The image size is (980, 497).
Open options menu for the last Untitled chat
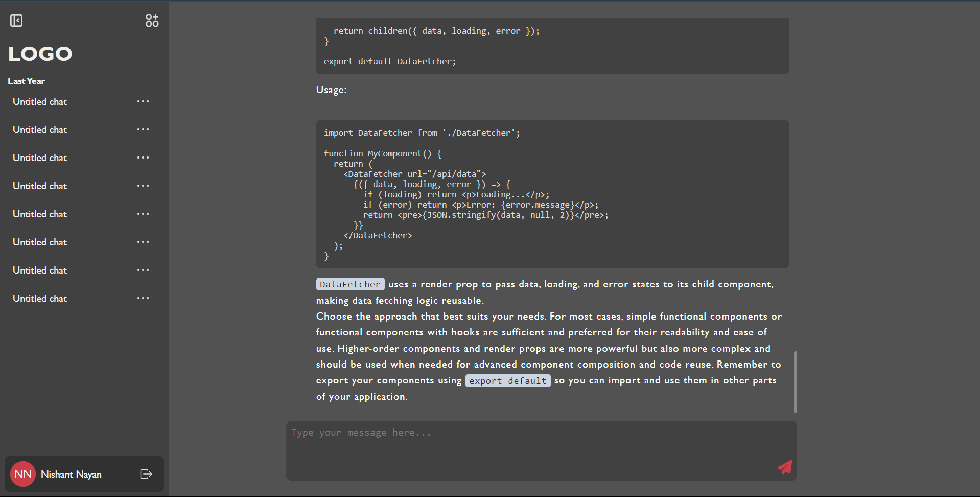143,298
